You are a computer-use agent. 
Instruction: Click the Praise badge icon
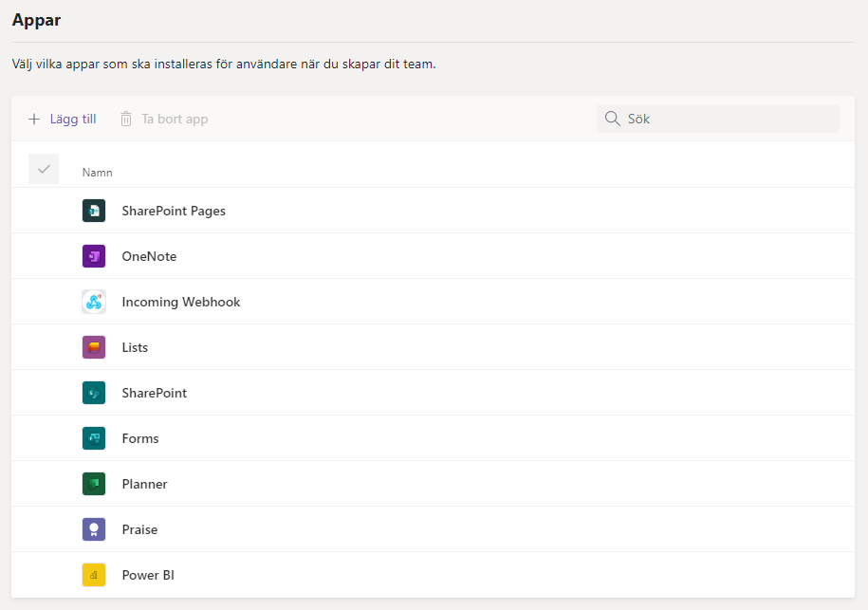pyautogui.click(x=93, y=529)
